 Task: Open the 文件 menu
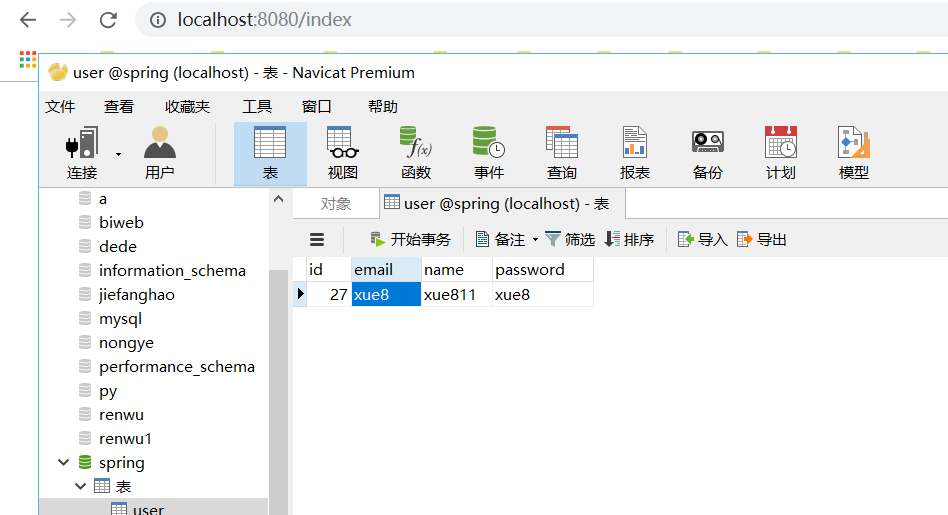(x=60, y=107)
